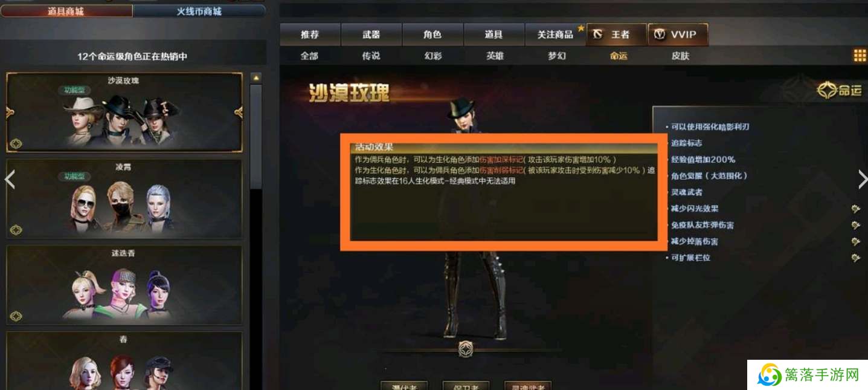Click the orange grid view icon

[860, 56]
